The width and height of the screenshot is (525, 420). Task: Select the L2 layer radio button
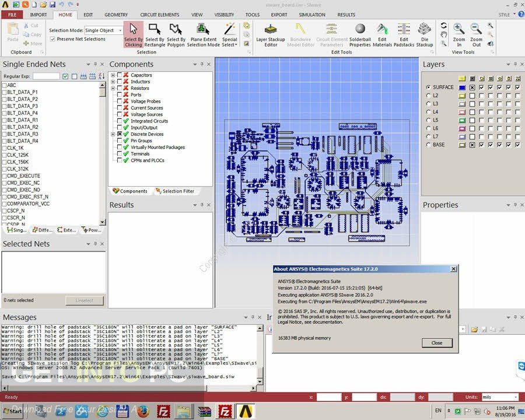pyautogui.click(x=429, y=96)
